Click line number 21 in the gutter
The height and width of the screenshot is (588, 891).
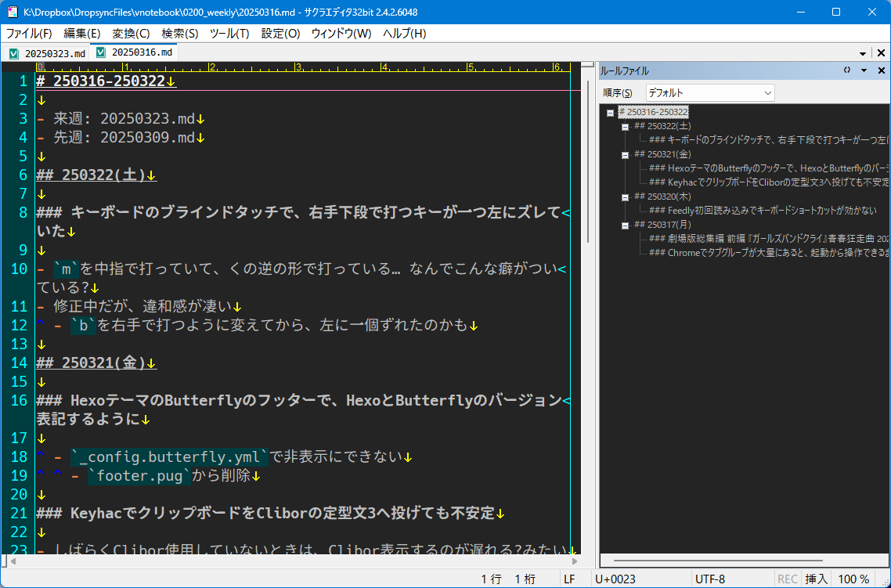coord(19,513)
